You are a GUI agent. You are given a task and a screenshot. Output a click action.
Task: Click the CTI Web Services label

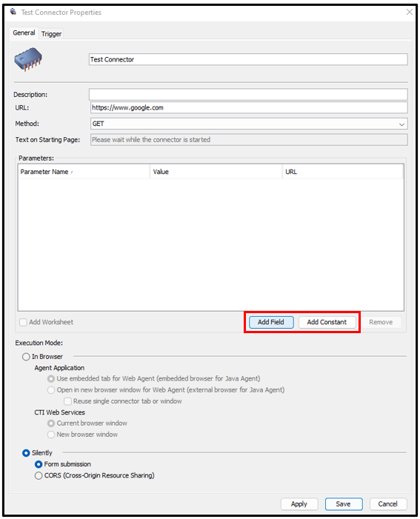pos(59,412)
